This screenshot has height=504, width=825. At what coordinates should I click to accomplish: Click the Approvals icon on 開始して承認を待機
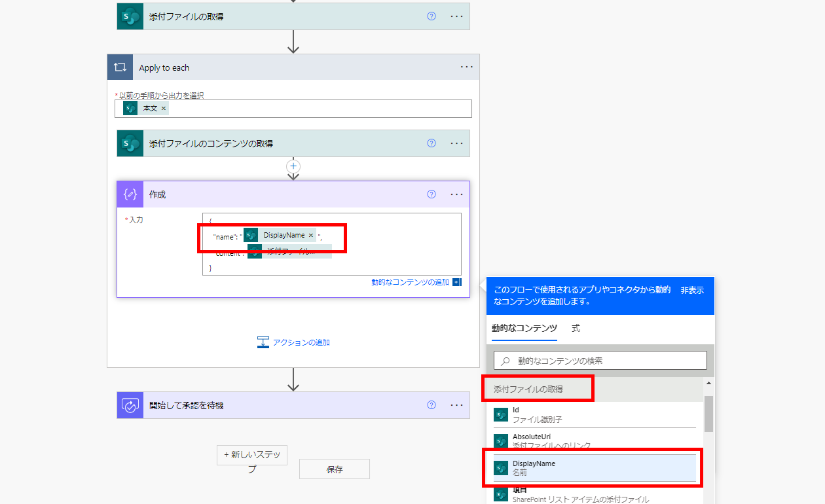coord(130,405)
